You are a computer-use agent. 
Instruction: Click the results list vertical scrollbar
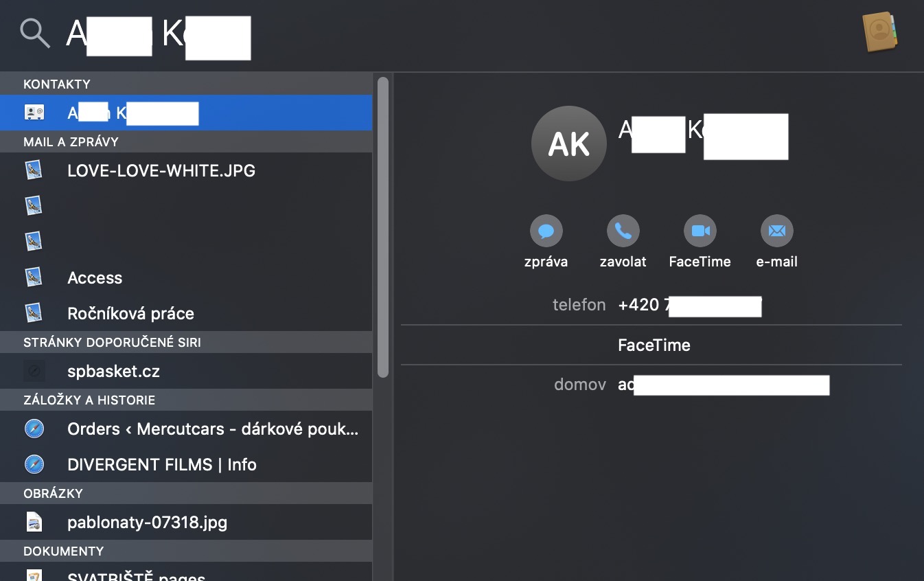click(383, 227)
